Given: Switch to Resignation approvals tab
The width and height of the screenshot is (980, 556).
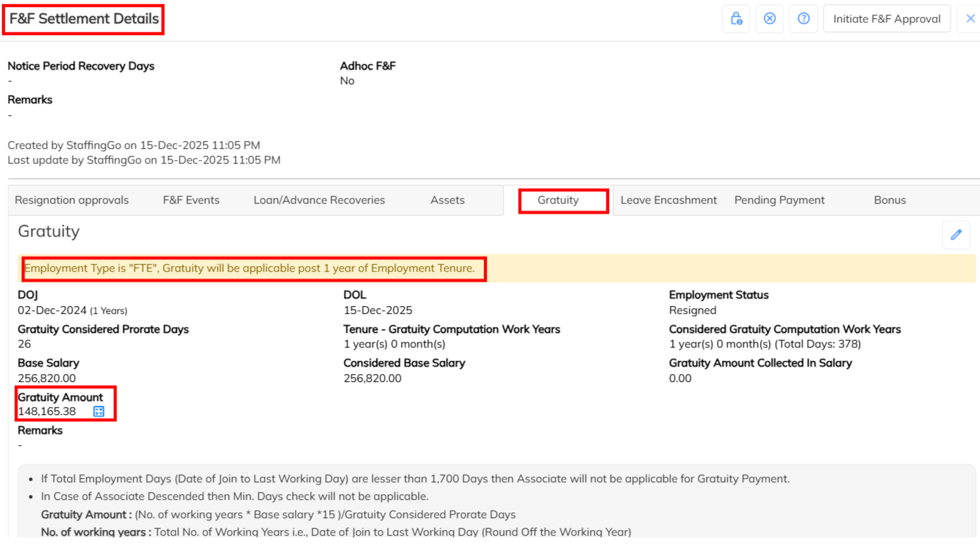Looking at the screenshot, I should (72, 200).
